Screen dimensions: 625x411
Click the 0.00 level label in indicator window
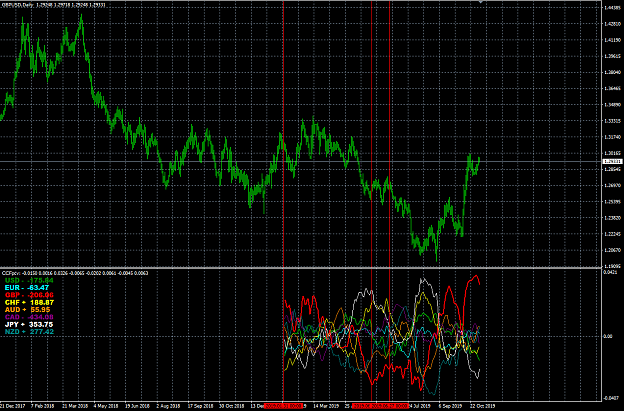(608, 336)
